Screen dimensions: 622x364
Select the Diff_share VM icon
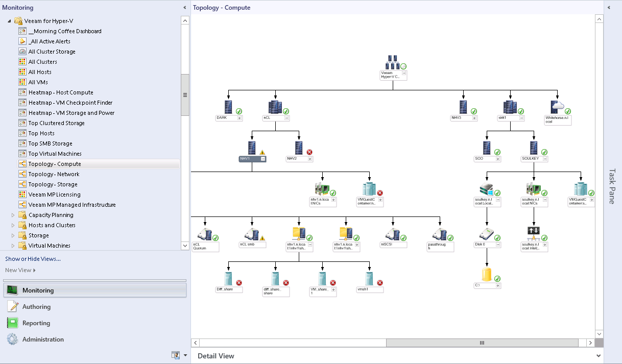click(228, 279)
